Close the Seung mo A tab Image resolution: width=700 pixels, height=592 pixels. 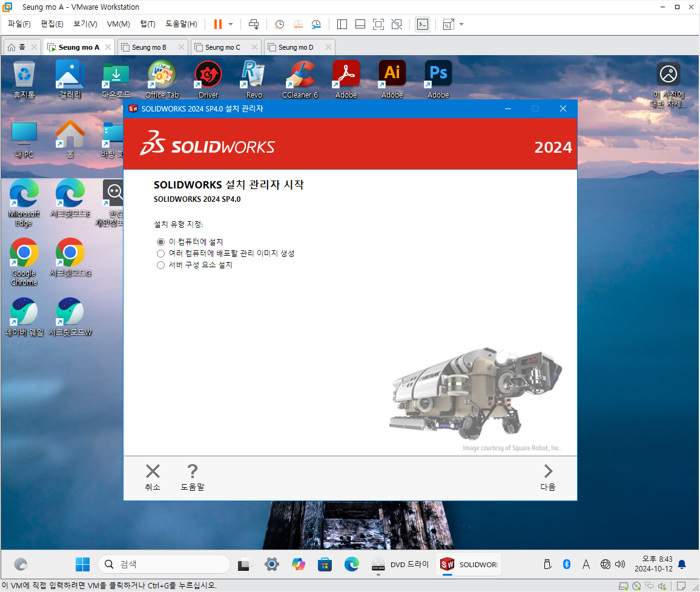click(108, 47)
